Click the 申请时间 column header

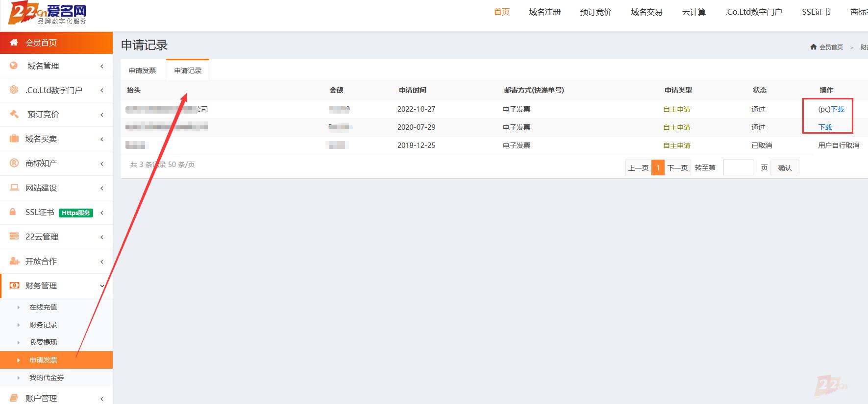point(413,90)
